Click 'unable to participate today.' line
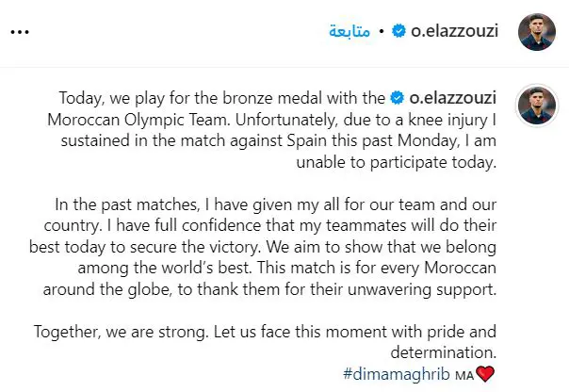The width and height of the screenshot is (569, 392). click(x=397, y=162)
